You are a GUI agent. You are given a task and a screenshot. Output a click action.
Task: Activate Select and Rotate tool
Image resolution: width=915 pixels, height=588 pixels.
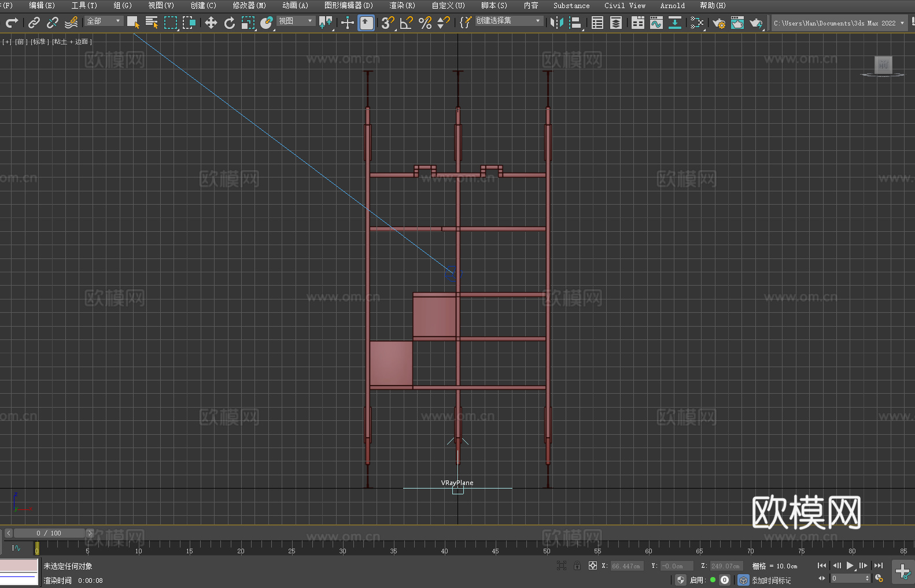point(230,23)
